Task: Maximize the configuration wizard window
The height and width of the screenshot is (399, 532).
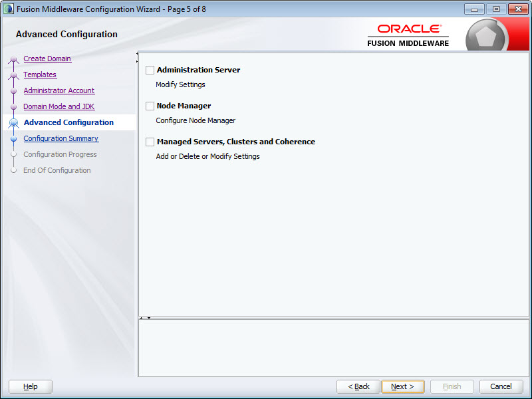Action: [496, 9]
